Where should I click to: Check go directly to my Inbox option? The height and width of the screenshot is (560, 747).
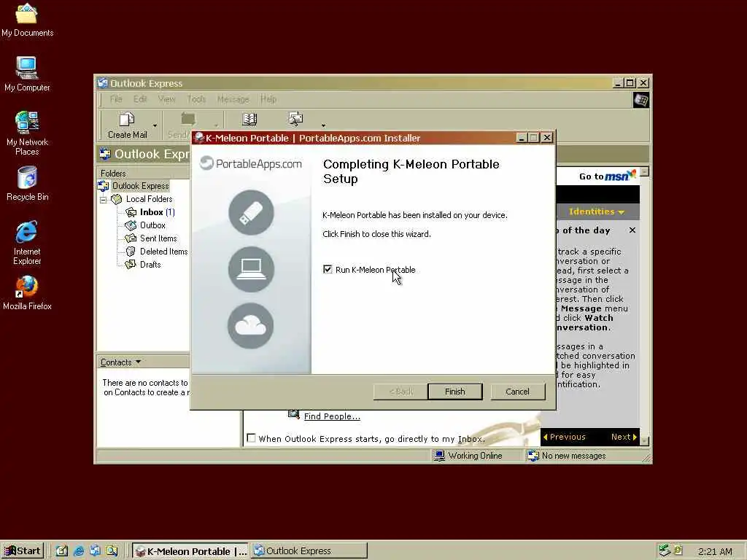(251, 438)
